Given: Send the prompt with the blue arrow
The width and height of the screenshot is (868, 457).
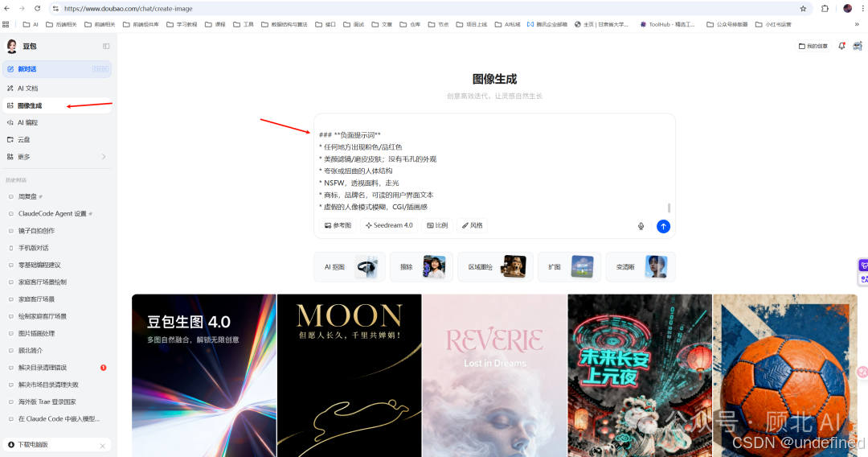Looking at the screenshot, I should [663, 226].
